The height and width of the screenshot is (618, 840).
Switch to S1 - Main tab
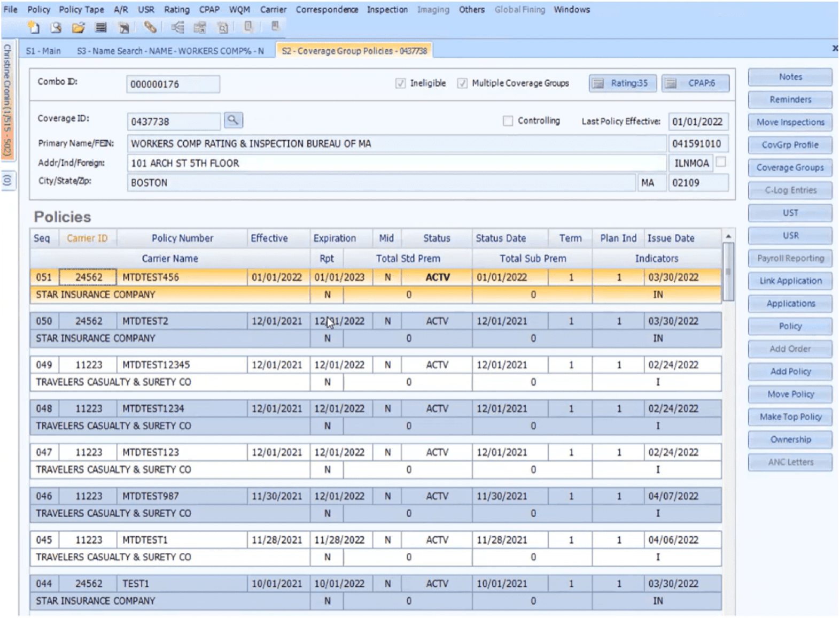pos(43,51)
